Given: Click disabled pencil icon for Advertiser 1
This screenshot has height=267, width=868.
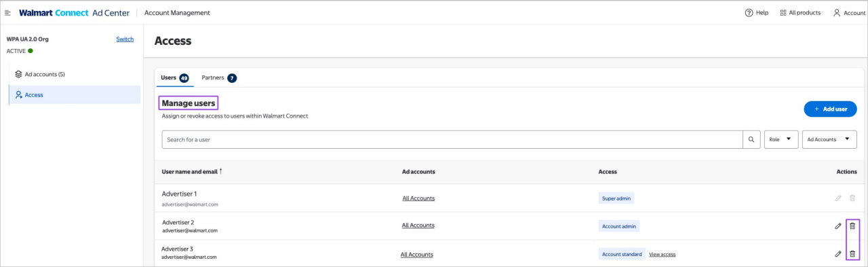Looking at the screenshot, I should point(838,198).
